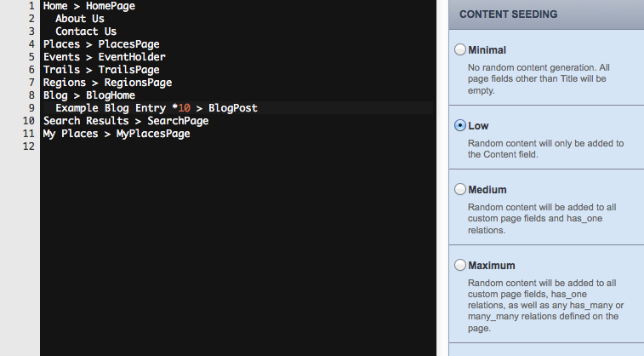Click the My Places > MyPlacesPage line
Screen dimensions: 644x356
pyautogui.click(x=117, y=134)
